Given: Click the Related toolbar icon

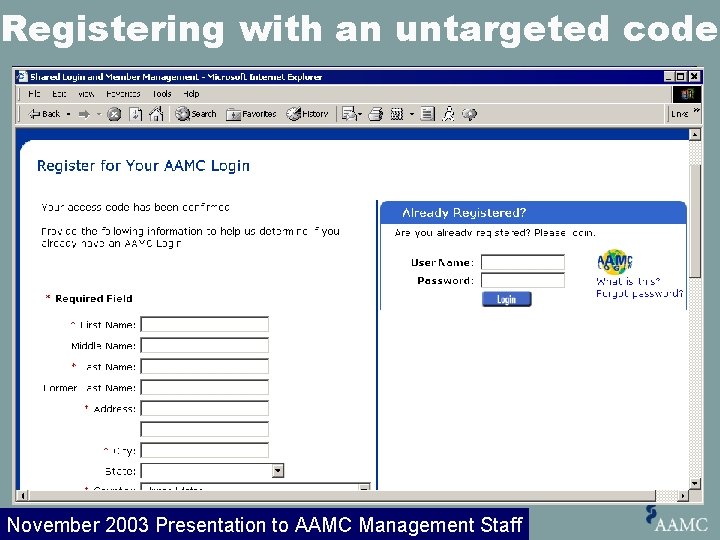Looking at the screenshot, I should coord(469,114).
